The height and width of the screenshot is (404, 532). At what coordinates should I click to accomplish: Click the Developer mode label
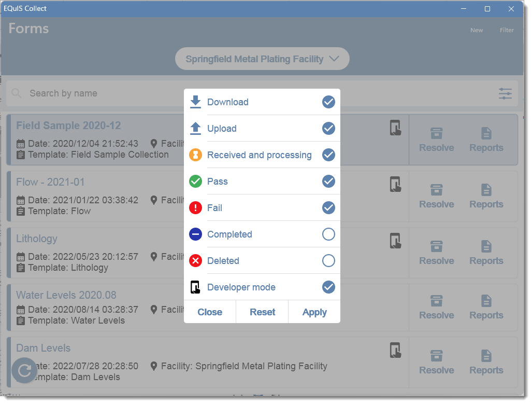click(241, 287)
